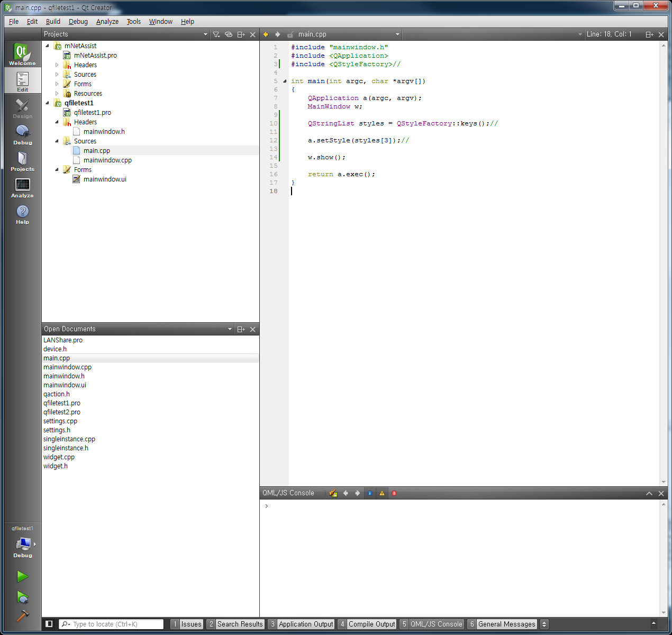Close the Open Documents panel
Image resolution: width=672 pixels, height=635 pixels.
pyautogui.click(x=253, y=329)
